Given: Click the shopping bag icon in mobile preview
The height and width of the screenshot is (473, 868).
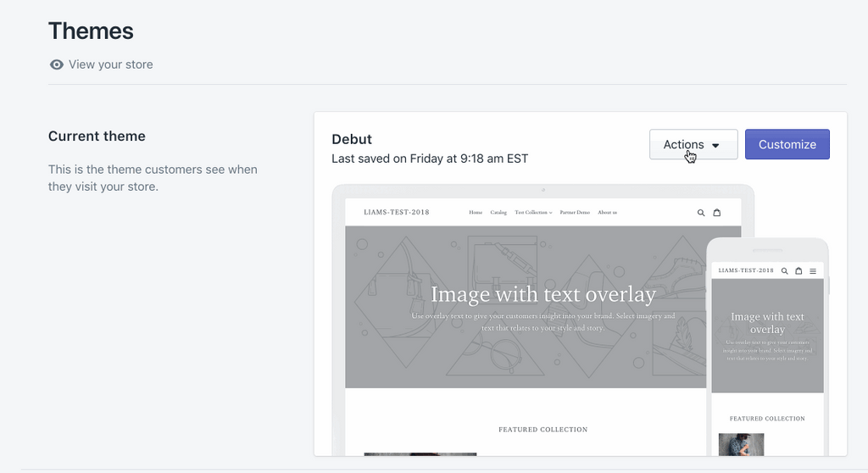Looking at the screenshot, I should [798, 271].
